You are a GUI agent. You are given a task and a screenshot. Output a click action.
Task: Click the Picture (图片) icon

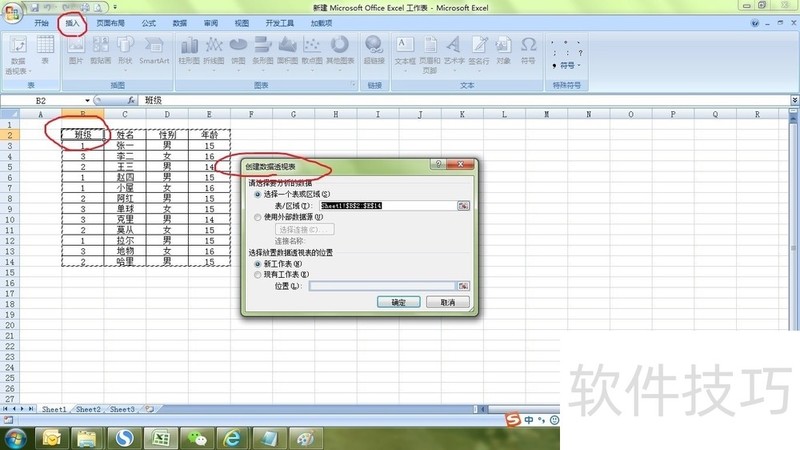coord(76,50)
